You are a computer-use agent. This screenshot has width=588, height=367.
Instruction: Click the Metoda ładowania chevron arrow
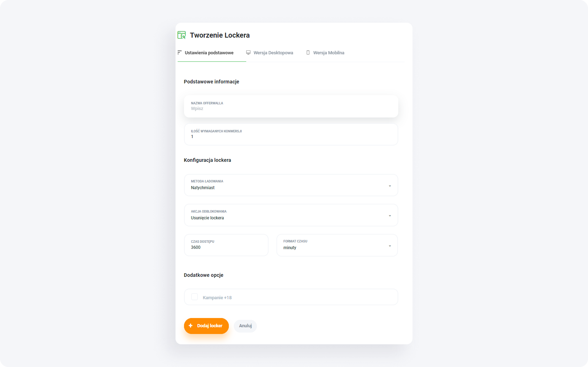click(390, 186)
